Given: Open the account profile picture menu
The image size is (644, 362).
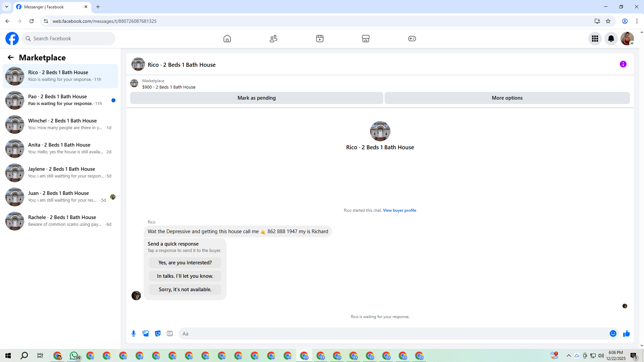Looking at the screenshot, I should [627, 39].
